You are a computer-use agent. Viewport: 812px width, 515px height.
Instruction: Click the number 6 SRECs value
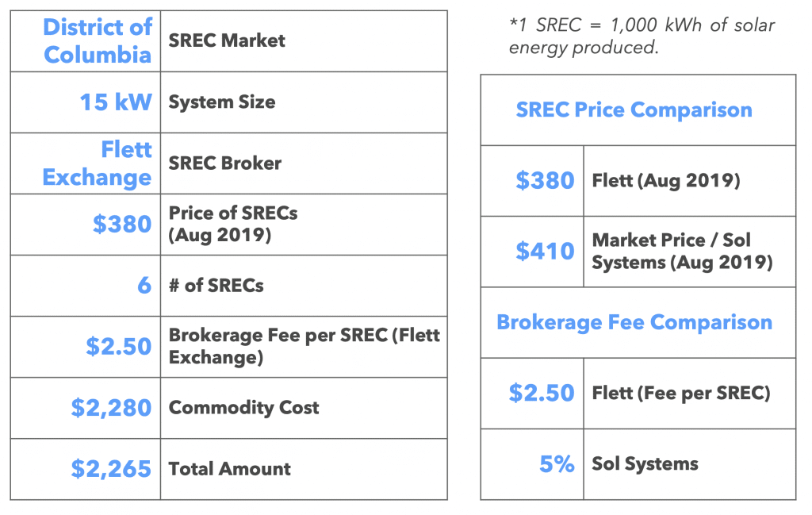144,285
